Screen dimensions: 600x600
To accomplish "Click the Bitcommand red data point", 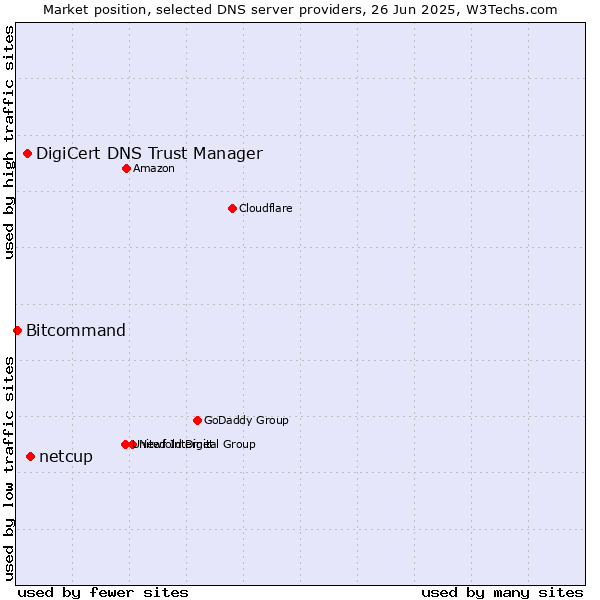I will click(17, 331).
